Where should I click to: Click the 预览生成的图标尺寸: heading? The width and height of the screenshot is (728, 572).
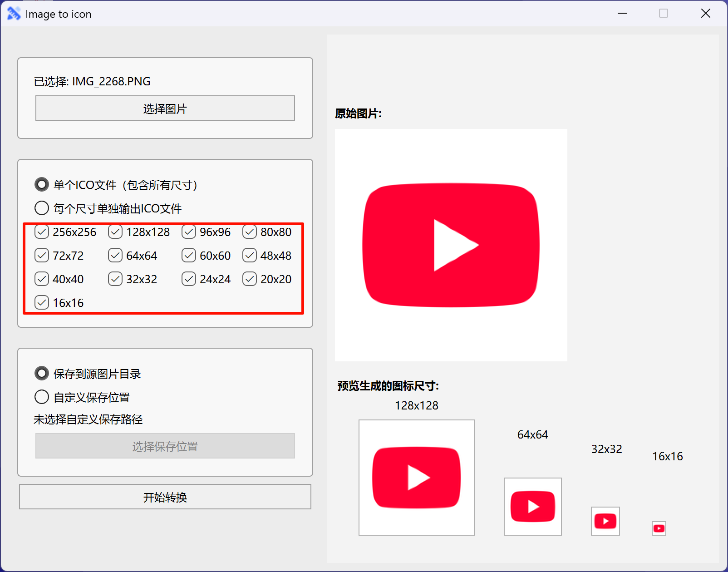point(388,386)
